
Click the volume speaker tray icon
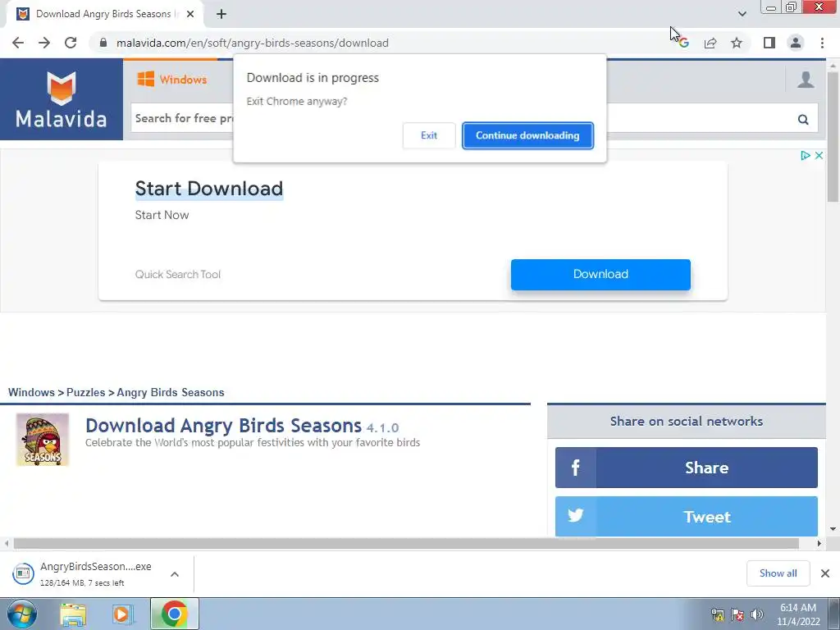point(757,614)
